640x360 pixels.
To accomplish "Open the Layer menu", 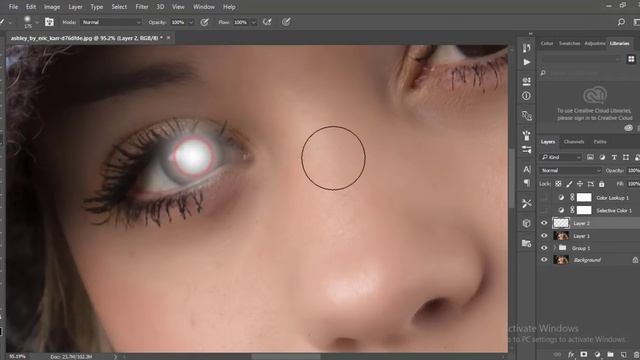I will coord(75,7).
